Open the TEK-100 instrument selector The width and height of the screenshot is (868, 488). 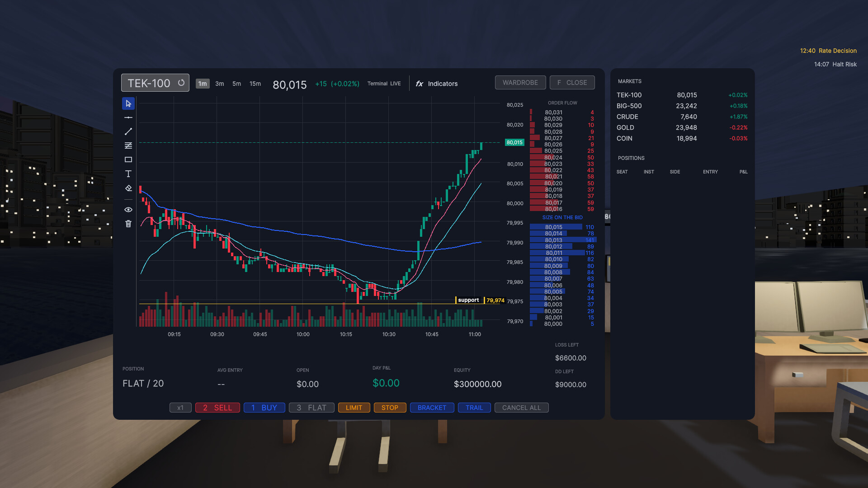pyautogui.click(x=155, y=83)
